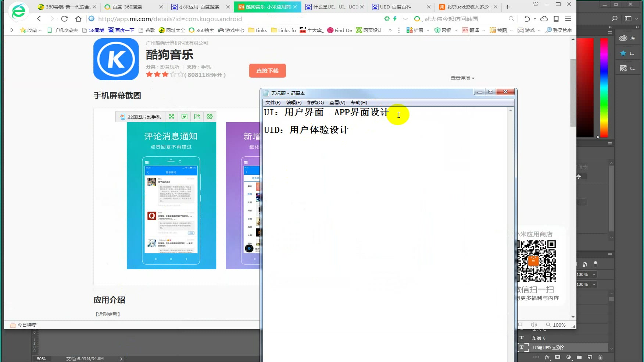644x362 pixels.
Task: Open the 网页设计 bookmark
Action: [369, 30]
